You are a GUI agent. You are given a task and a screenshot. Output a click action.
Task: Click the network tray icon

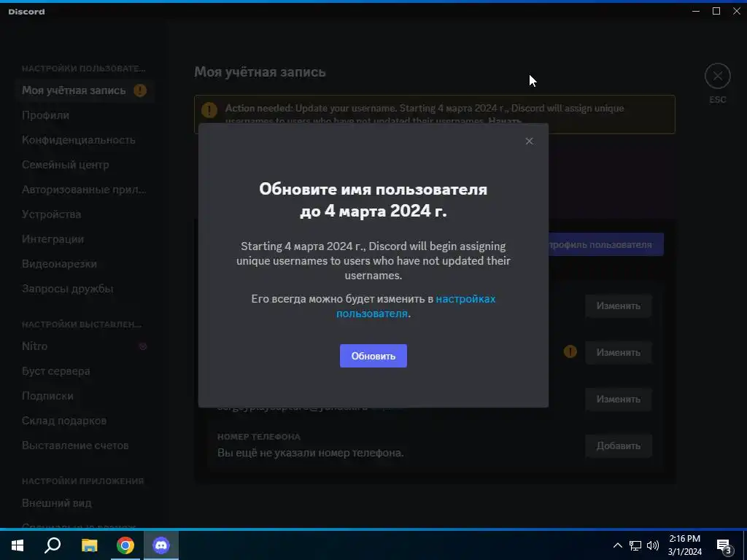[635, 545]
